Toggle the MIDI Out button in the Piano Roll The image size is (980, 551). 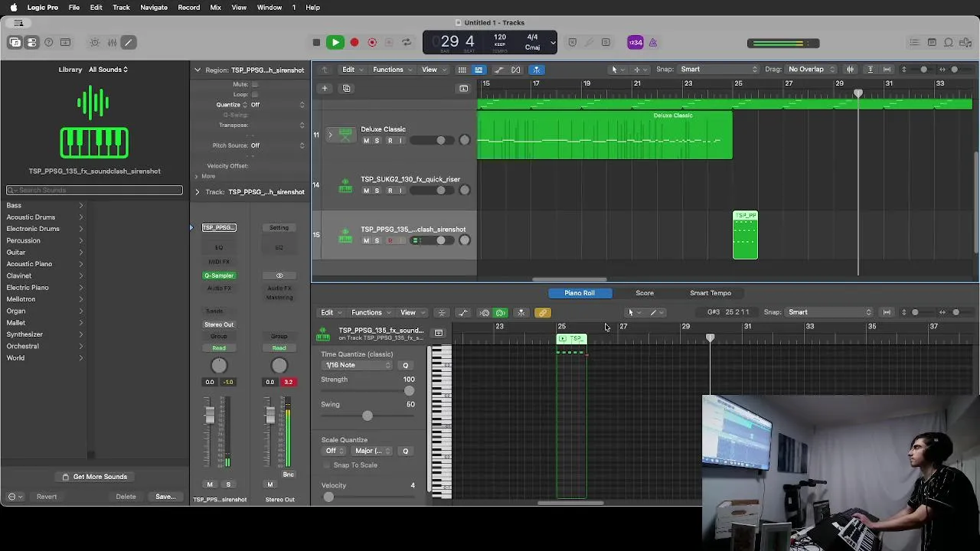(501, 312)
